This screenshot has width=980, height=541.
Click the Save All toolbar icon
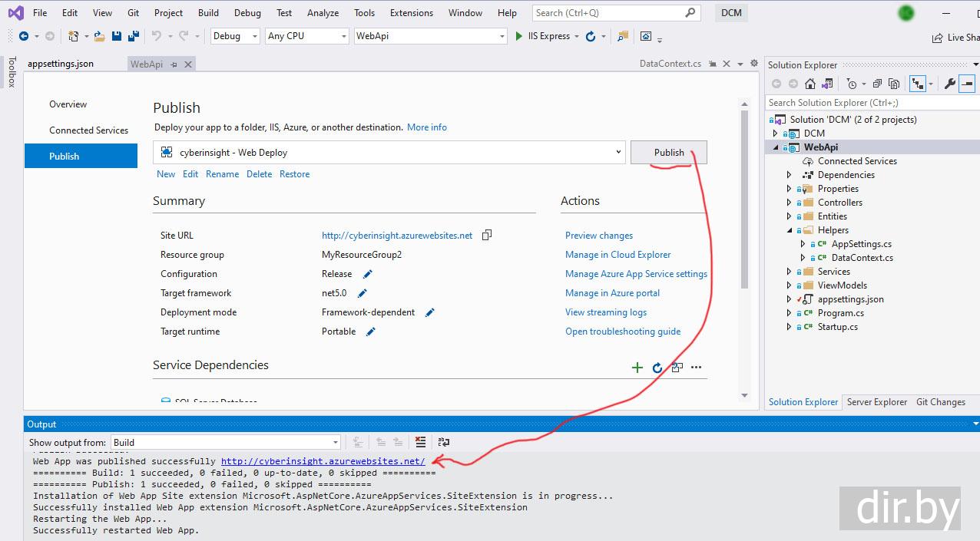[134, 36]
